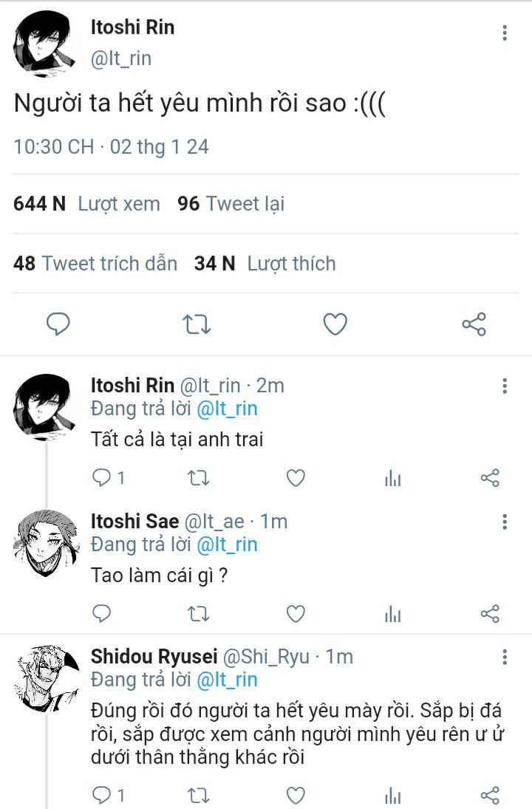This screenshot has width=532, height=809.
Task: Like Itoshi Sae's reply 'Tao làm cái gì ?'
Action: [x=296, y=613]
